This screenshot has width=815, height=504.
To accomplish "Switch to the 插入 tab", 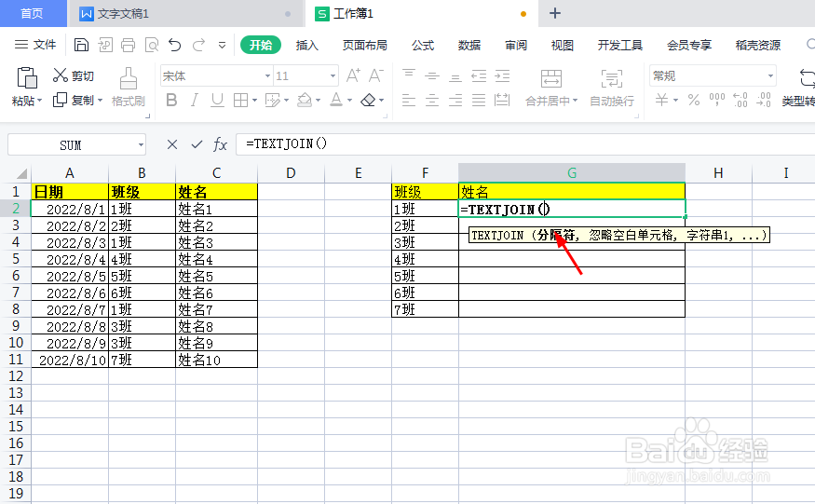I will 306,46.
